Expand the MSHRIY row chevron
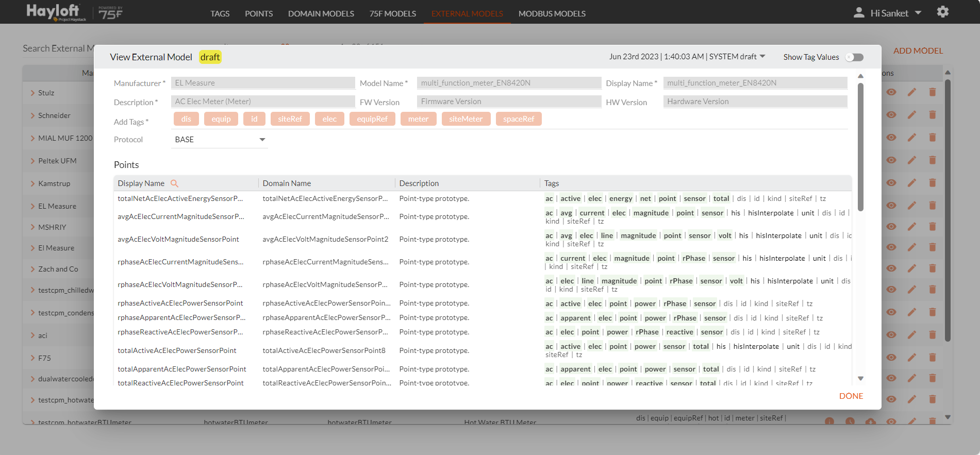This screenshot has height=455, width=980. pos(32,227)
